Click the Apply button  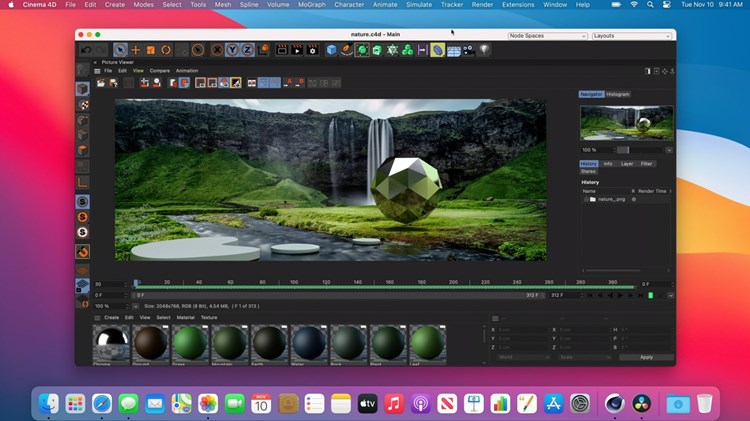[646, 357]
